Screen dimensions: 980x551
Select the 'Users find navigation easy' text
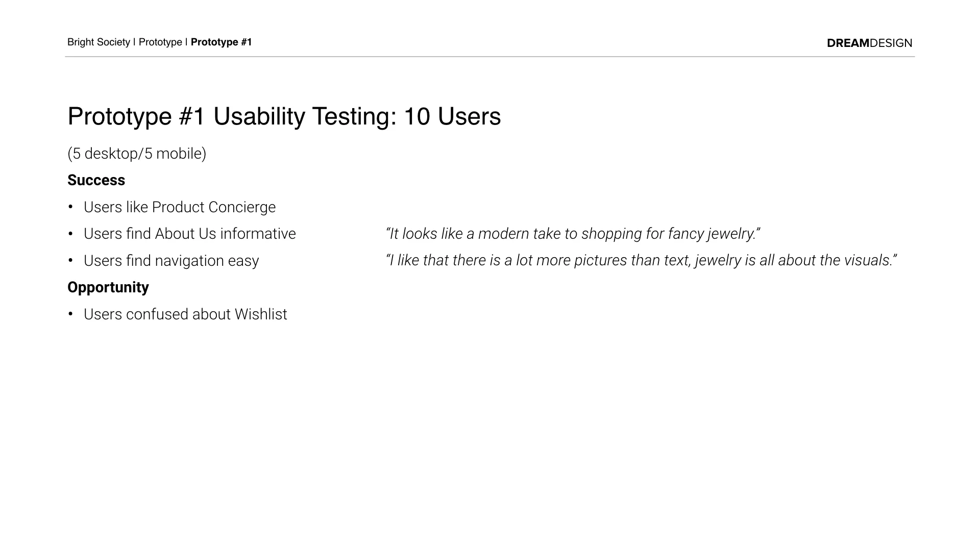(x=171, y=261)
